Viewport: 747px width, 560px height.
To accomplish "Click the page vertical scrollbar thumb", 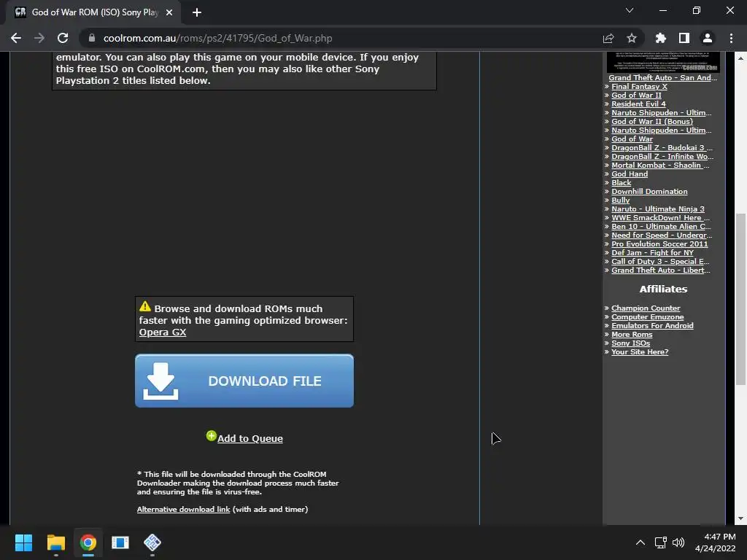I will (740, 298).
